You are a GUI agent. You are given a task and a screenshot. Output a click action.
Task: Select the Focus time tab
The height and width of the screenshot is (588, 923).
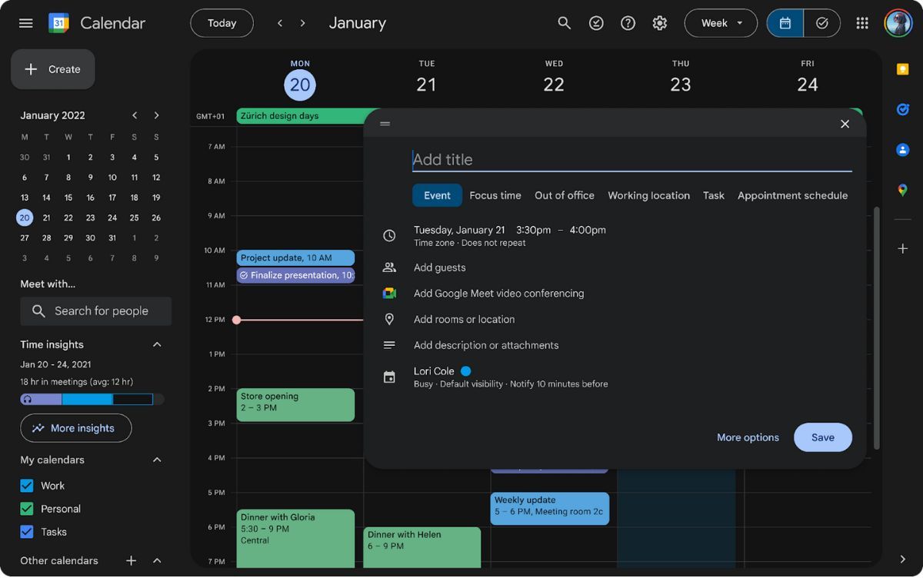495,195
